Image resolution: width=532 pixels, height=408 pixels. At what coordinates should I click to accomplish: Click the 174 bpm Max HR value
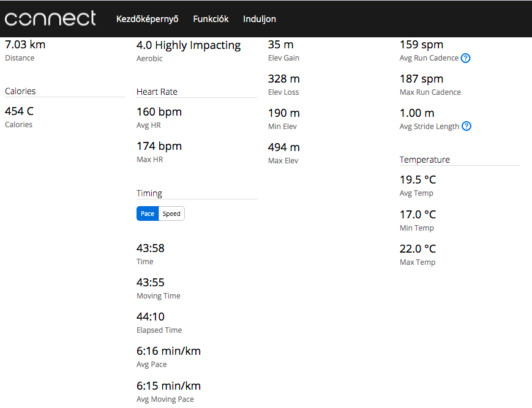pos(159,146)
